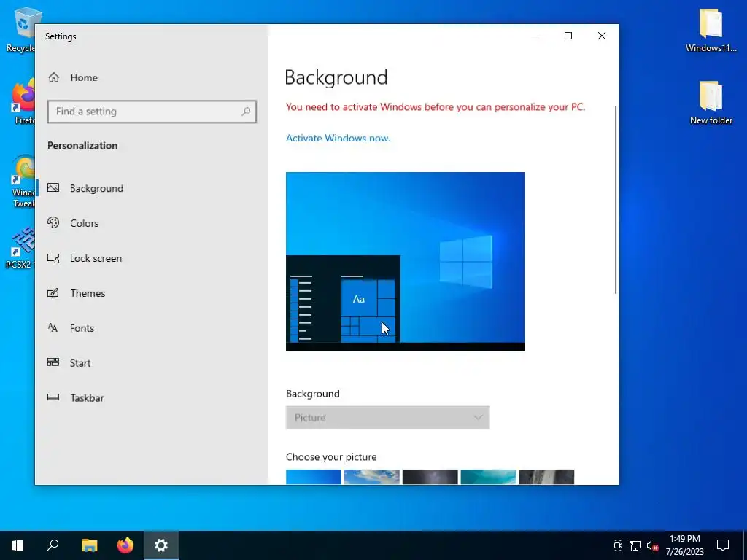Click the magnifier icon in search box
The height and width of the screenshot is (560, 747).
246,112
